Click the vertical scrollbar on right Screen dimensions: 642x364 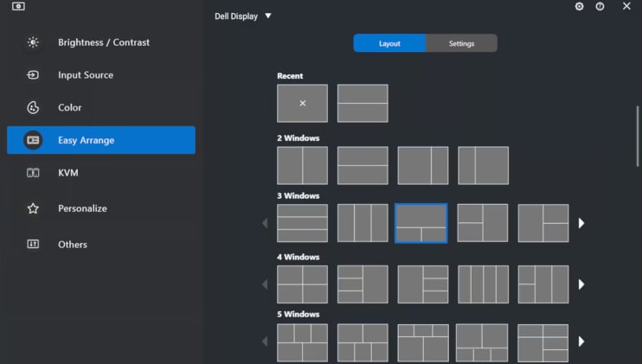(x=638, y=137)
